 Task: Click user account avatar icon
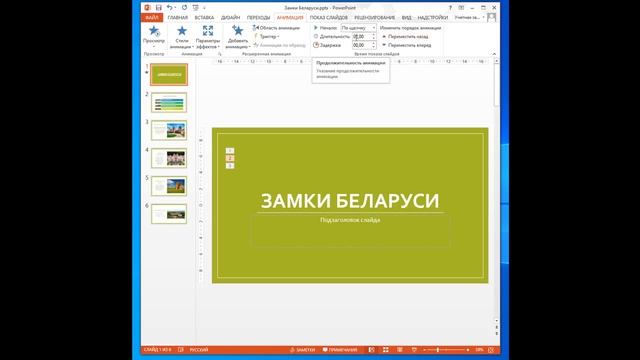pos(491,18)
